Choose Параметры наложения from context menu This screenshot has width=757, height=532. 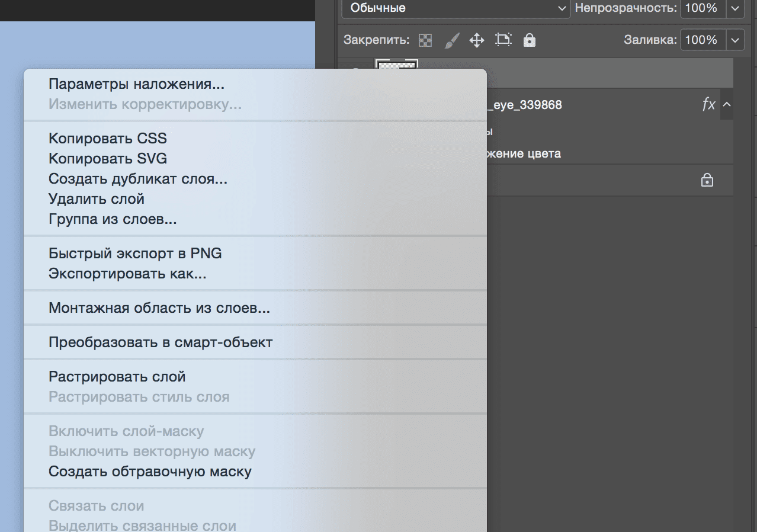(136, 84)
